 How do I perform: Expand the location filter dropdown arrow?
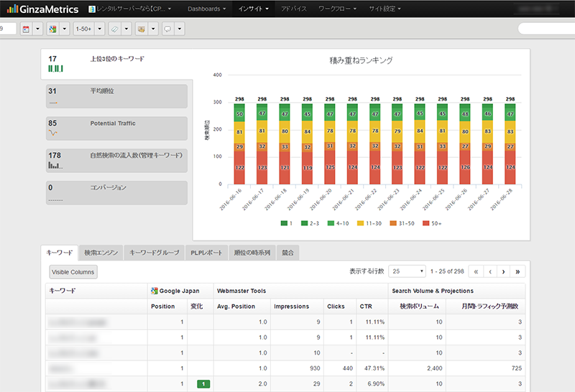(153, 29)
